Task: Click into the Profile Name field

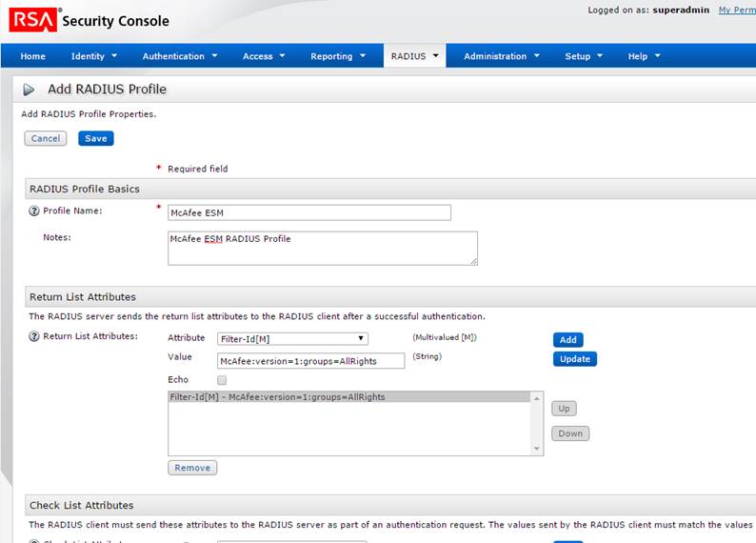Action: pyautogui.click(x=308, y=212)
